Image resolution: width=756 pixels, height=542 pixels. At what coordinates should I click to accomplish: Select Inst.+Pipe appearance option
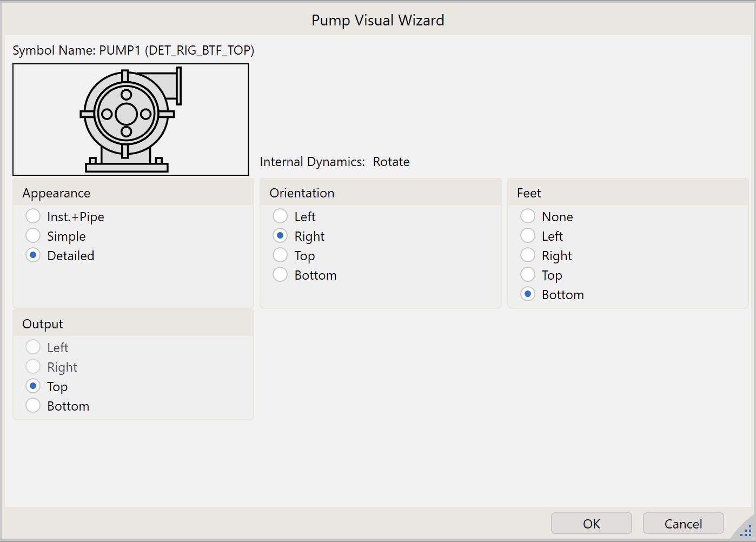34,216
